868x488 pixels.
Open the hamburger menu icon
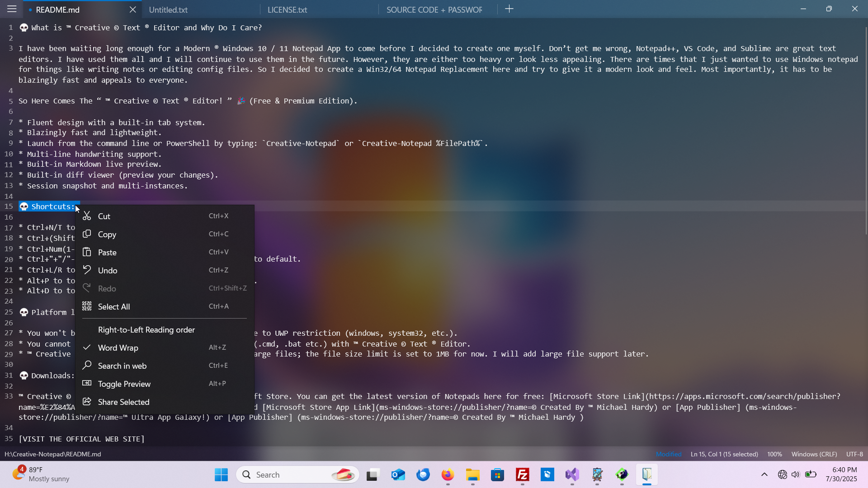12,9
